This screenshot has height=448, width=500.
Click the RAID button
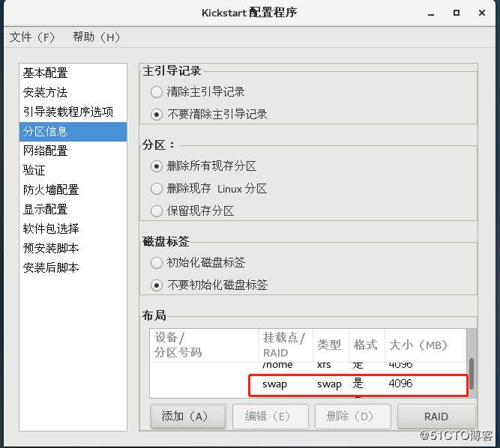pyautogui.click(x=436, y=417)
